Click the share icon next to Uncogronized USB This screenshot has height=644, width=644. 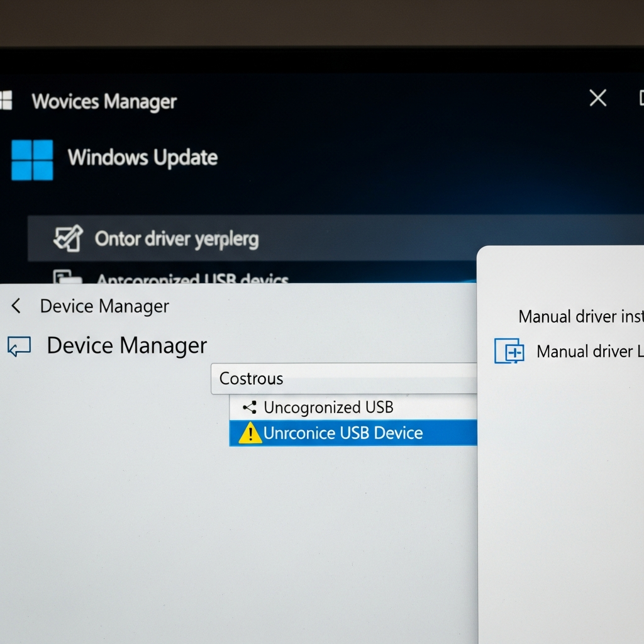(250, 408)
